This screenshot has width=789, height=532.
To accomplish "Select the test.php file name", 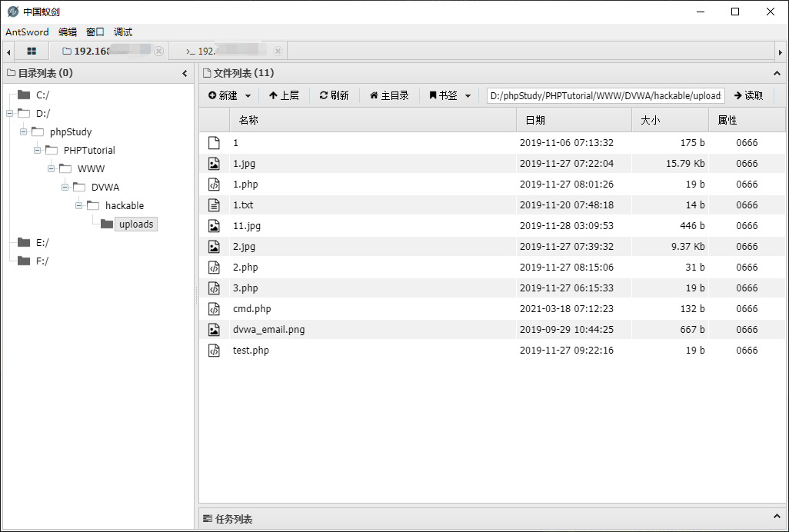I will [251, 351].
